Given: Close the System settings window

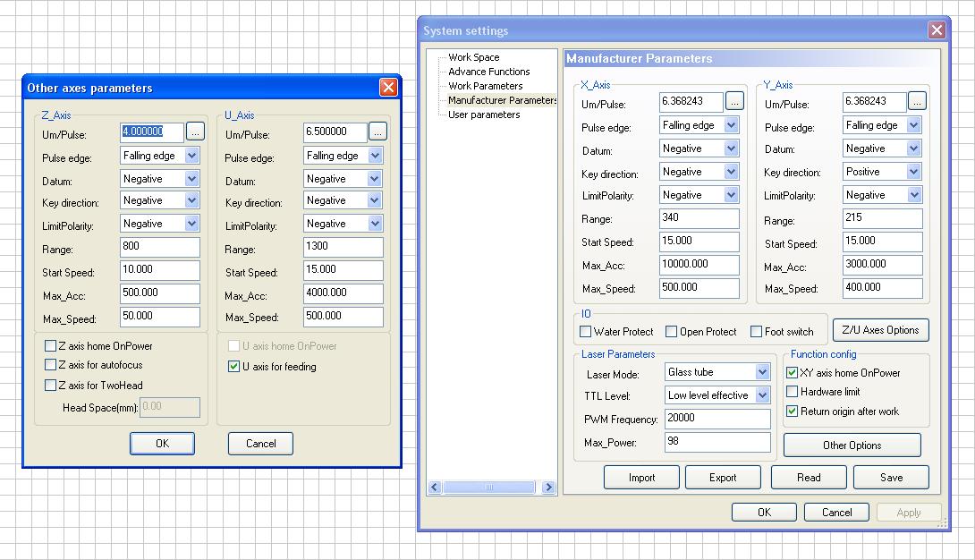Looking at the screenshot, I should tap(937, 30).
